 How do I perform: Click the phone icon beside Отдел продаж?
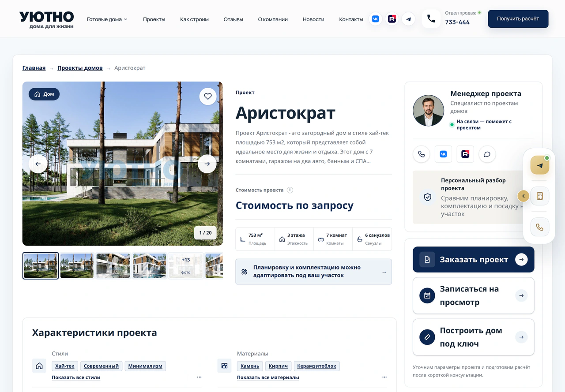[431, 19]
